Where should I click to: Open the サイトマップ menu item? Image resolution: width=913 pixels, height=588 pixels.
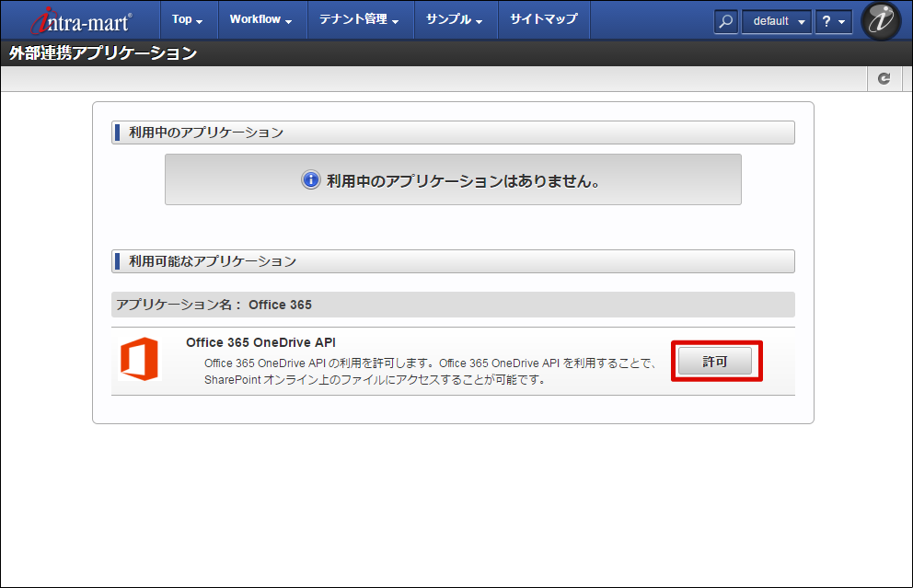(x=544, y=20)
